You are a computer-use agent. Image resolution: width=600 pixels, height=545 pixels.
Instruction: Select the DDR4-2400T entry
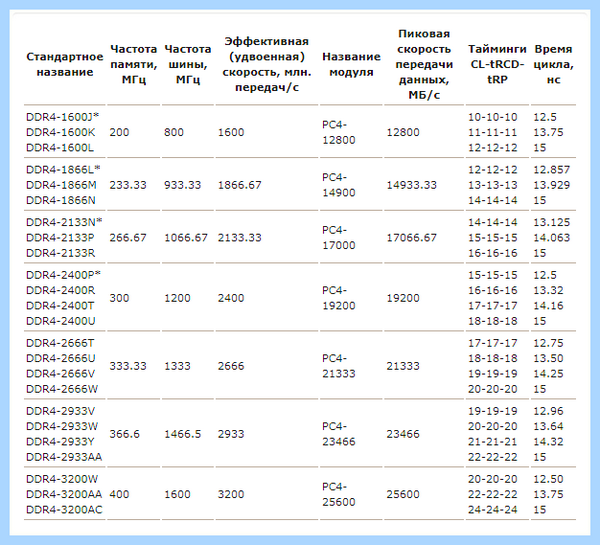tap(60, 305)
